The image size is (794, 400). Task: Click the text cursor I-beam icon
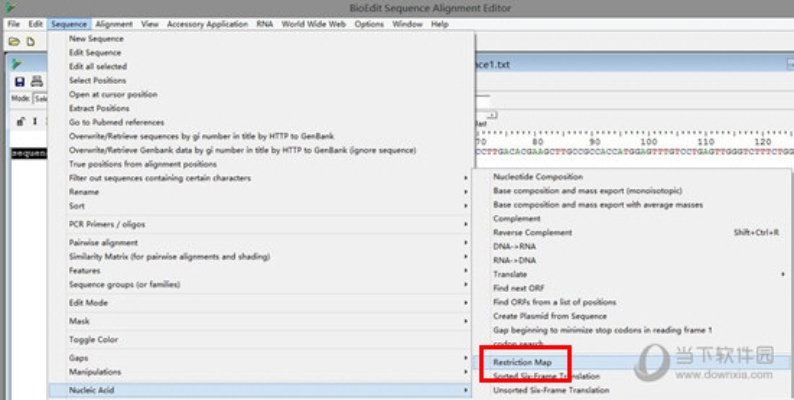coord(35,121)
